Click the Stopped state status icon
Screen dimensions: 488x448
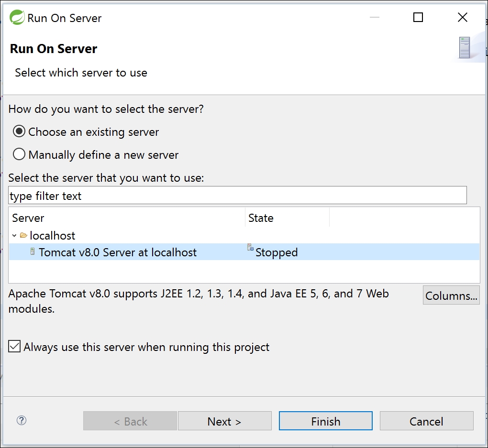(250, 247)
